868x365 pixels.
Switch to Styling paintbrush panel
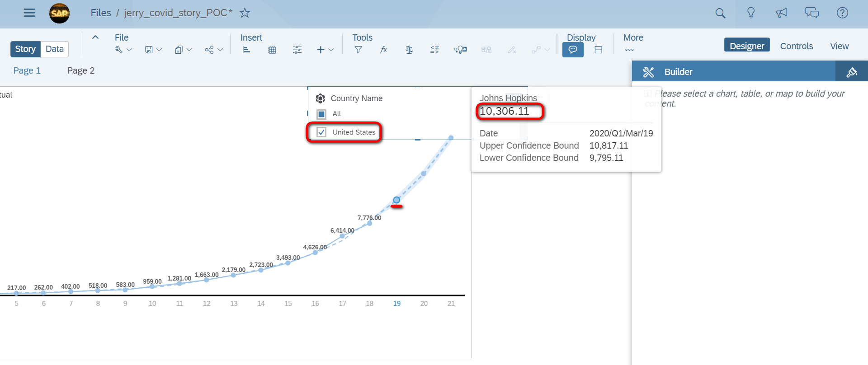[x=852, y=72]
